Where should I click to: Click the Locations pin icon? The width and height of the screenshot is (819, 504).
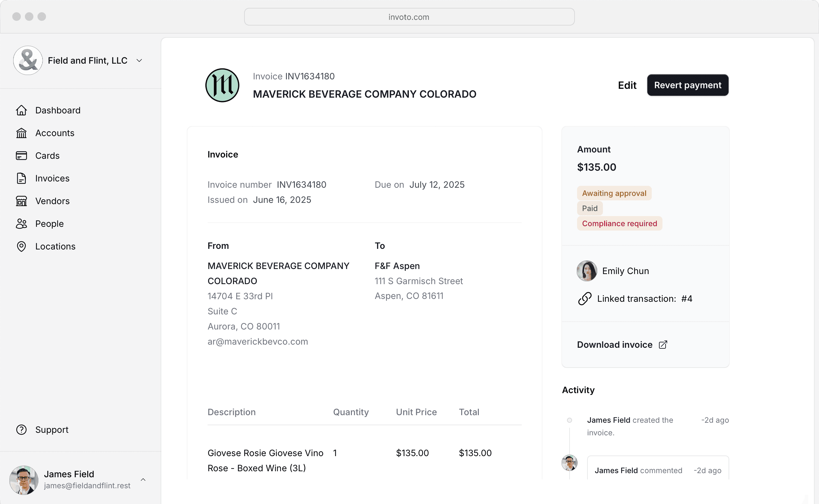(x=21, y=246)
